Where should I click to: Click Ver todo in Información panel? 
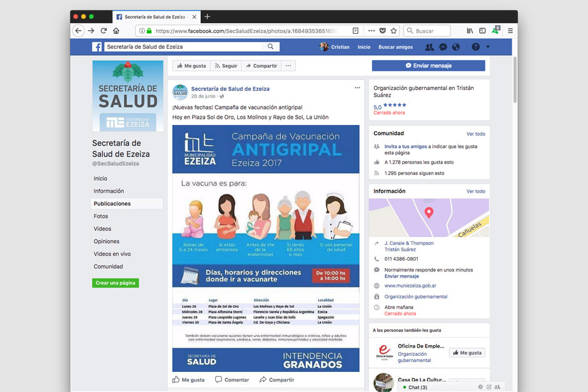(x=476, y=191)
